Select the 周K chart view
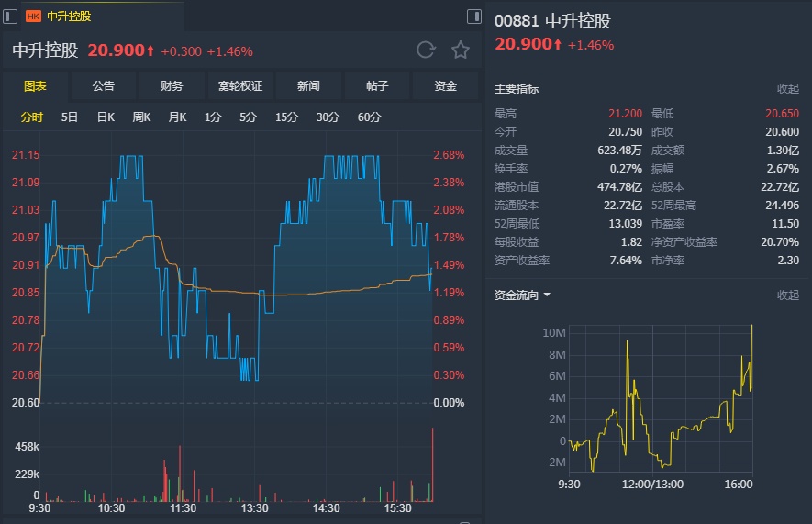The height and width of the screenshot is (524, 812). pos(141,117)
